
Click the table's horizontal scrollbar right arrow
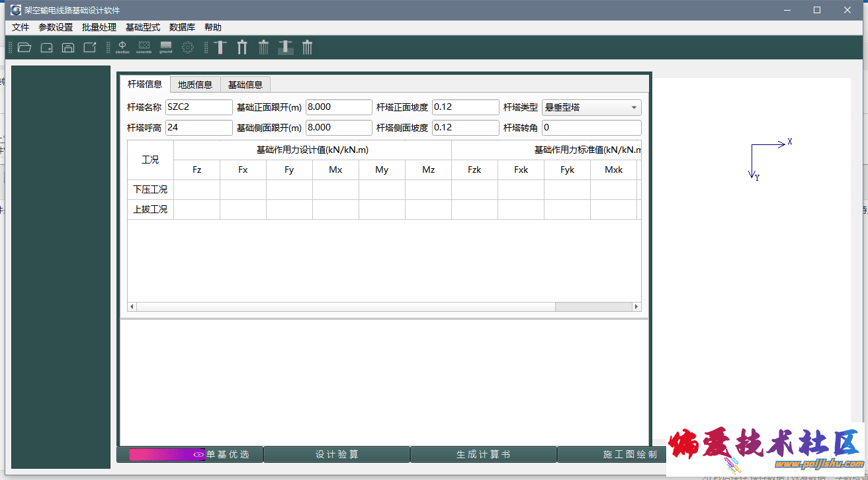(636, 307)
